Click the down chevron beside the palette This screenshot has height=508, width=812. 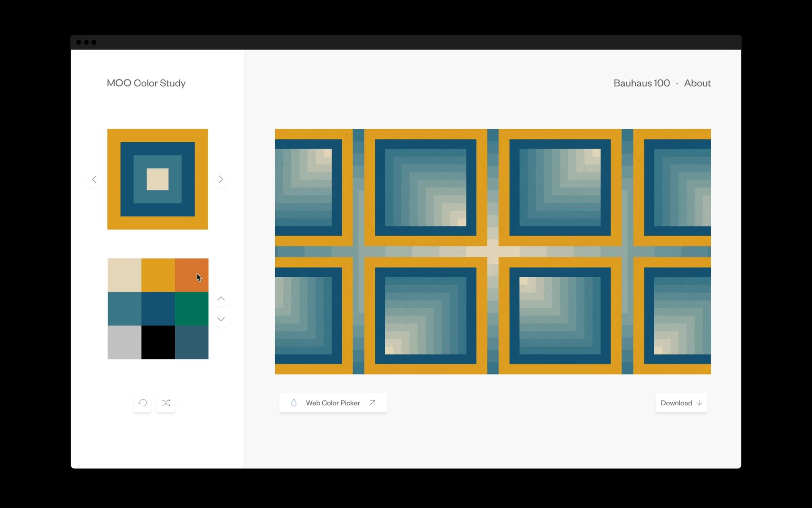[221, 319]
